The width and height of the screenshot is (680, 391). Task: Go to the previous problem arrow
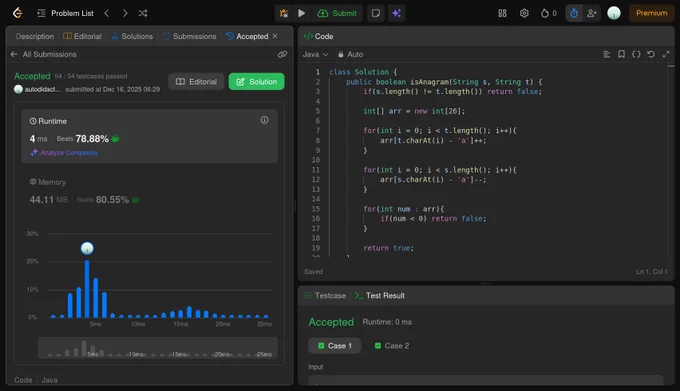coord(107,13)
